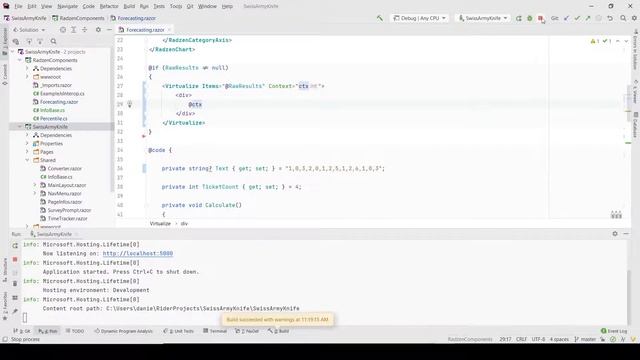The image size is (640, 360).
Task: Click the pin tab icon in the Run panel
Action: click(x=15, y=311)
